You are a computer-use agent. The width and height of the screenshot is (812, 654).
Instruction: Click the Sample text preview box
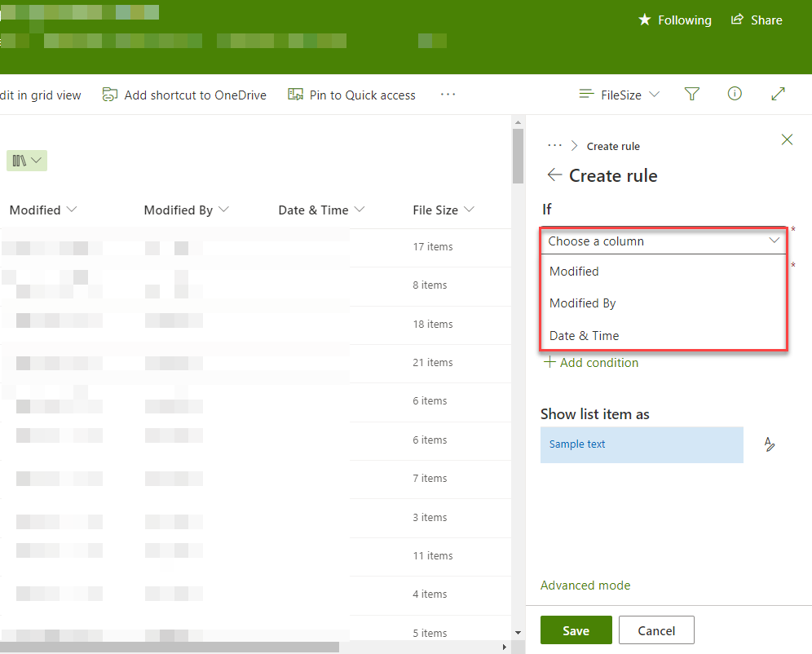(642, 444)
